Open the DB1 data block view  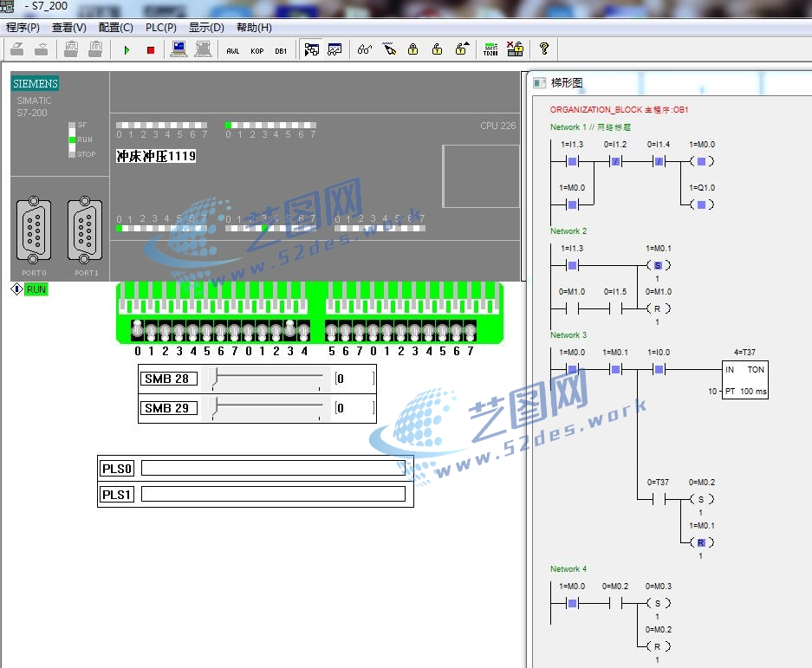(281, 51)
